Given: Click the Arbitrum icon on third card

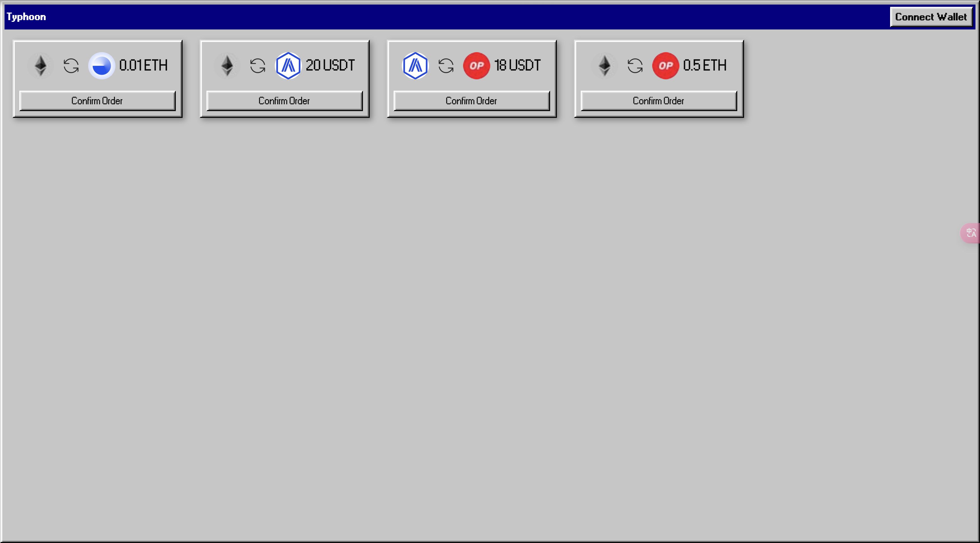Looking at the screenshot, I should (x=415, y=65).
